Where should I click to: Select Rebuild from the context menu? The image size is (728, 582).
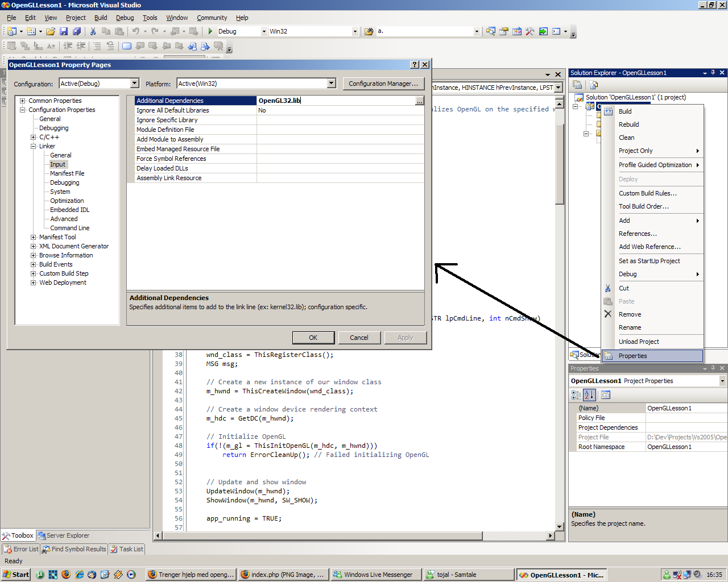[652, 124]
